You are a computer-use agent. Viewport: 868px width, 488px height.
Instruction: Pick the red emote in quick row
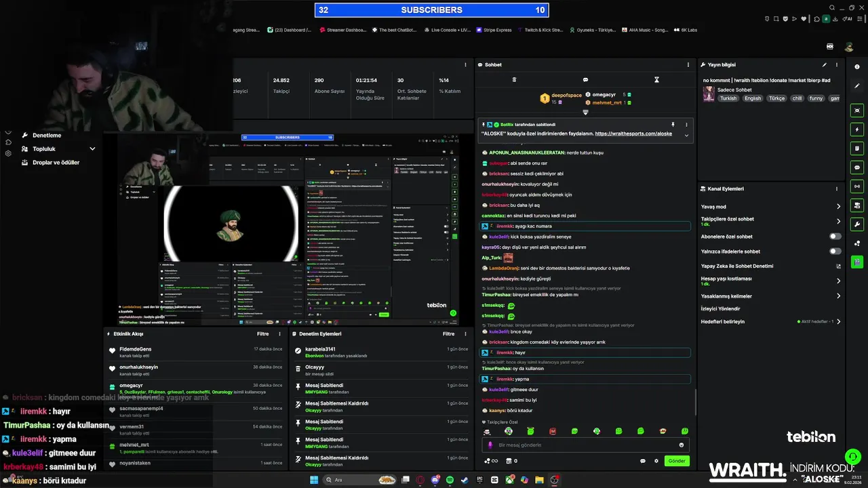pos(553,431)
